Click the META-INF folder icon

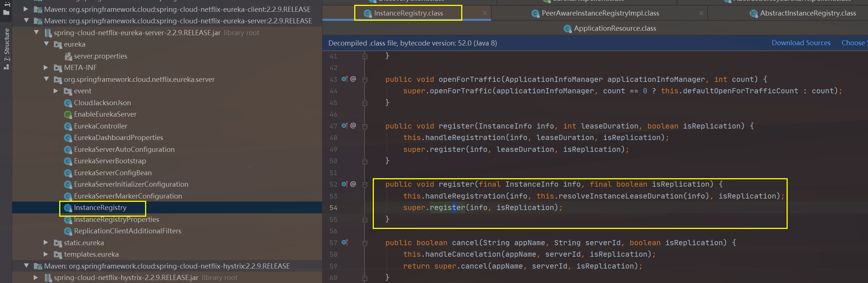pos(58,68)
